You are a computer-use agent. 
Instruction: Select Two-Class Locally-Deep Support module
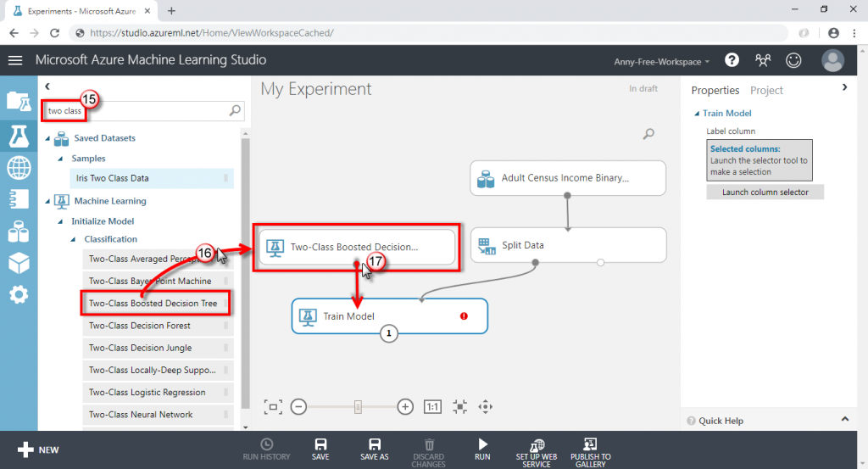click(158, 370)
